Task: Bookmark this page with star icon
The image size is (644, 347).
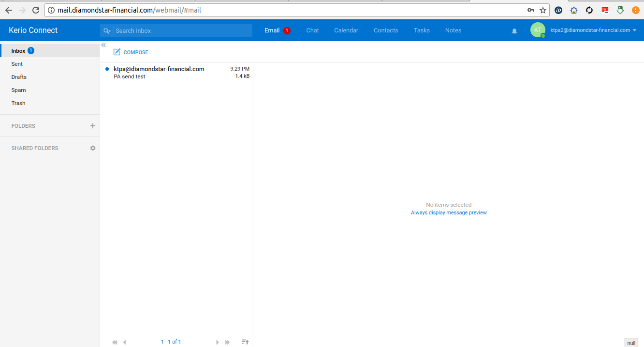Action: coord(543,10)
